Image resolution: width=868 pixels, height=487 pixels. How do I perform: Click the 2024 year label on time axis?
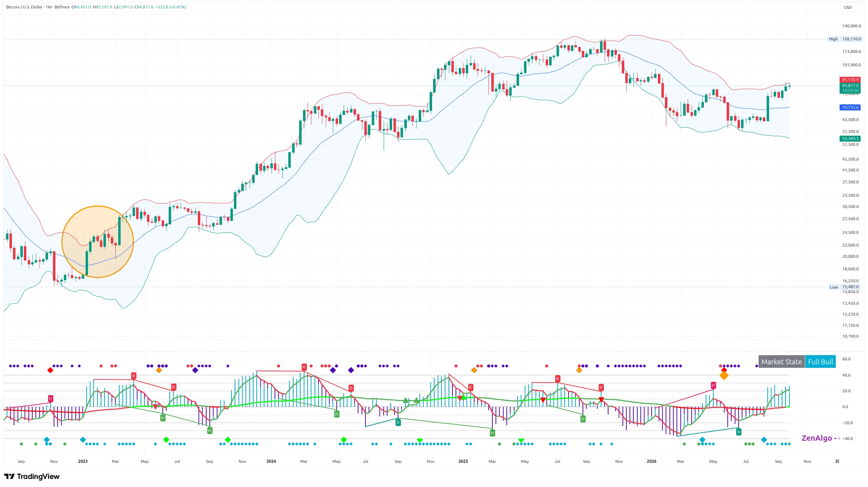(x=271, y=461)
